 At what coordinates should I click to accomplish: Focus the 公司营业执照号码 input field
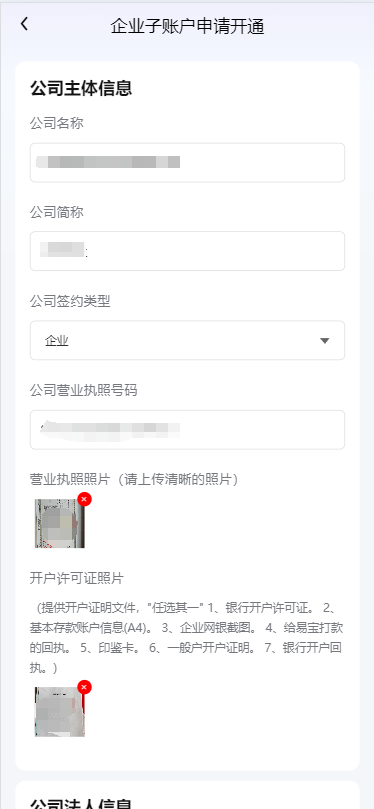[187, 430]
